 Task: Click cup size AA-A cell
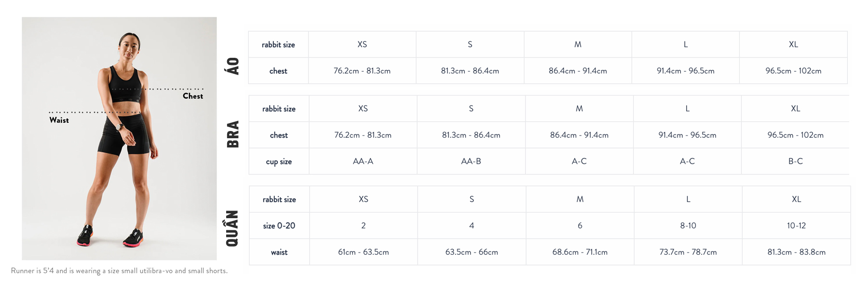[x=363, y=161]
